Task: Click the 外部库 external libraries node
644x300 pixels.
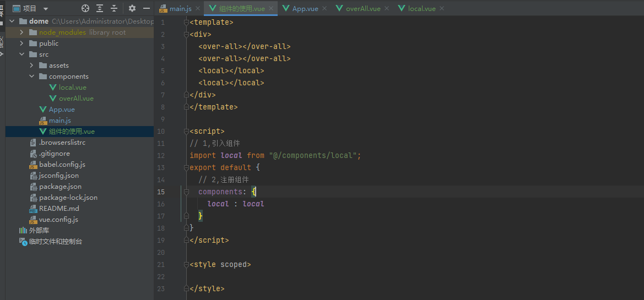Action: click(x=39, y=231)
